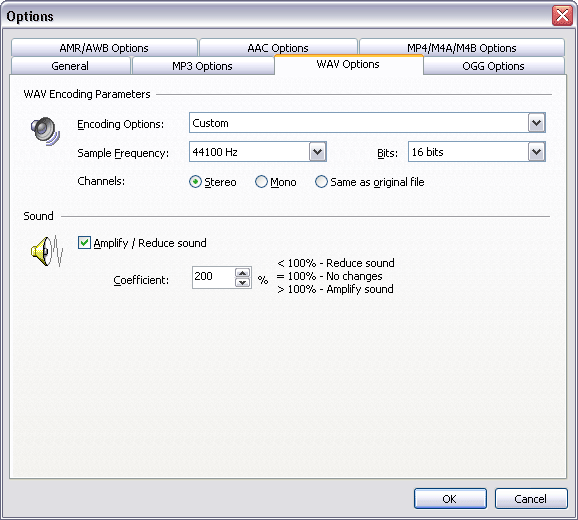Open the Sample Frequency dropdown arrow
This screenshot has width=578, height=520.
pos(317,152)
